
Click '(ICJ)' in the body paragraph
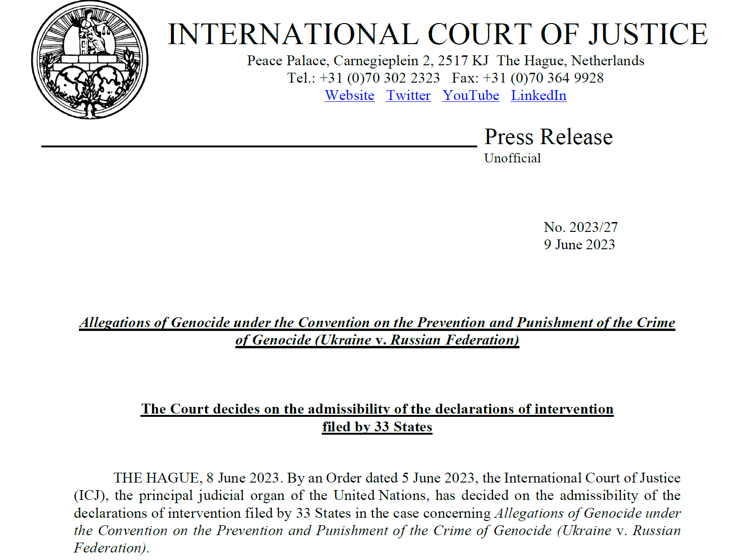pos(90,496)
